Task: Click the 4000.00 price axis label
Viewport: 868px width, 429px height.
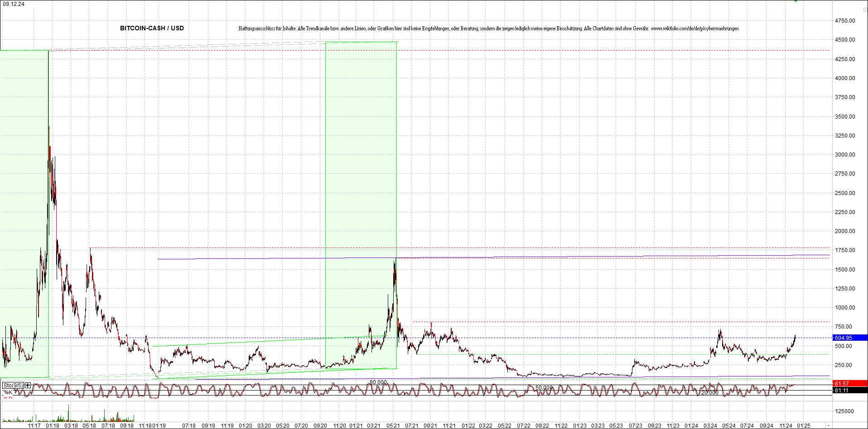Action: click(x=845, y=78)
